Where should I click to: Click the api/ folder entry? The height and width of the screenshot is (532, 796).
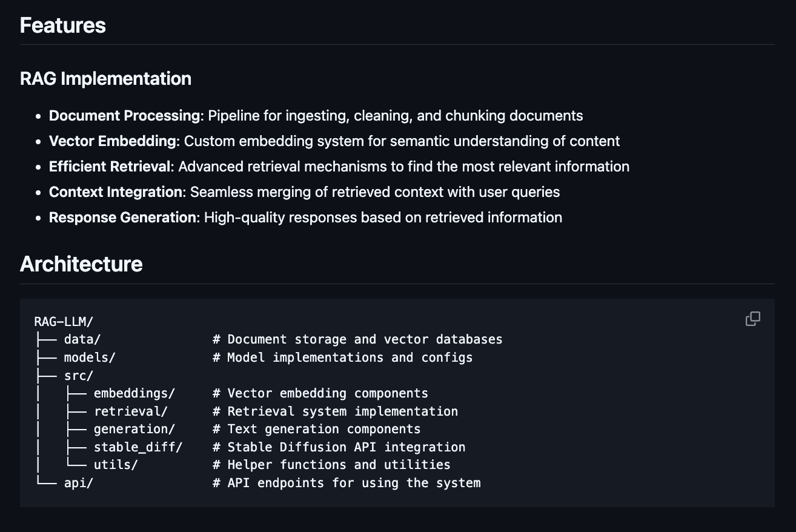[79, 483]
